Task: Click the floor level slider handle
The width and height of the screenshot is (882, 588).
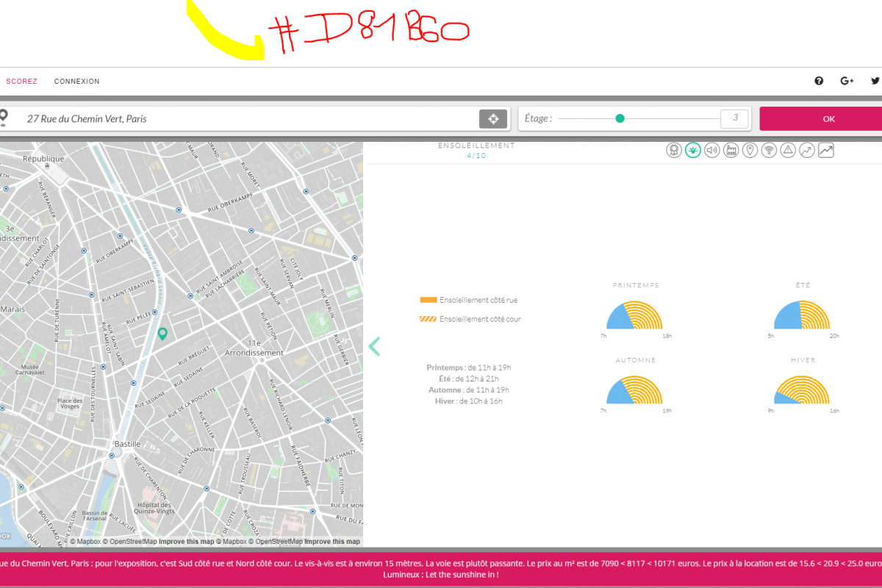Action: tap(620, 118)
